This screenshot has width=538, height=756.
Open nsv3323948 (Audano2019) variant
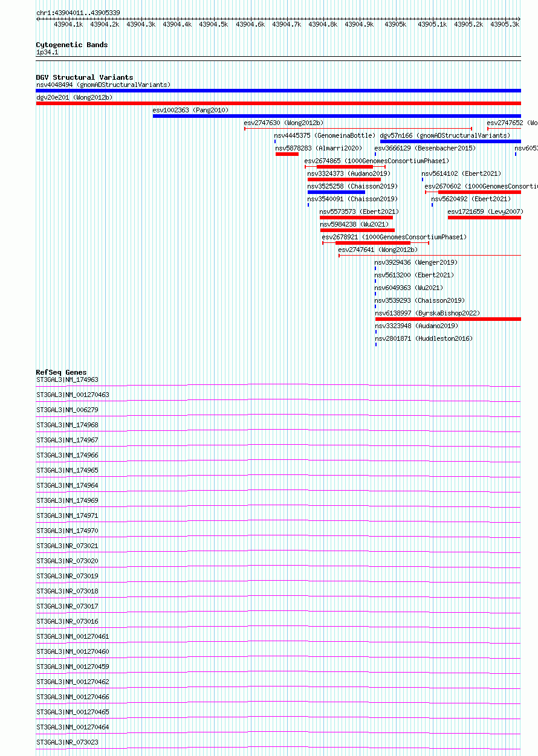point(416,326)
